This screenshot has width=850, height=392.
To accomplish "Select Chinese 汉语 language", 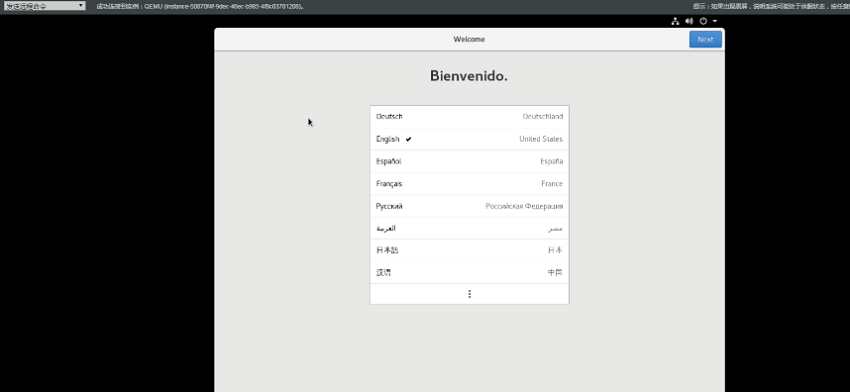I will point(469,273).
